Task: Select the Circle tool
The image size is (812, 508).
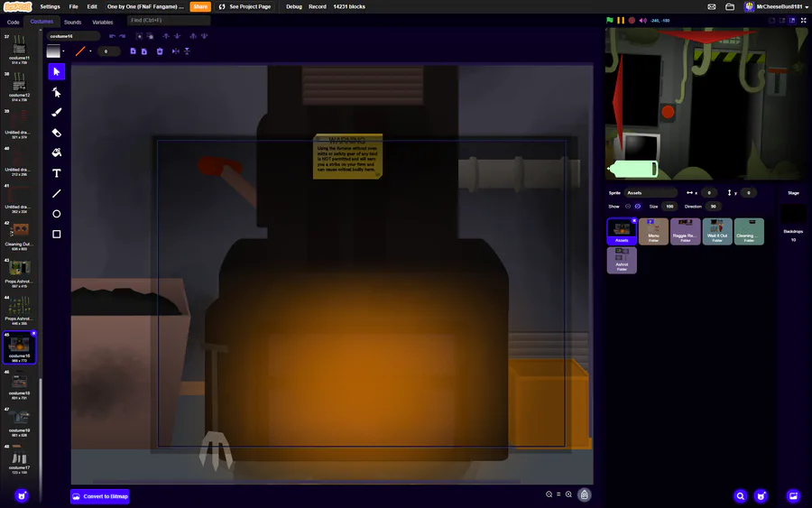Action: click(x=57, y=214)
